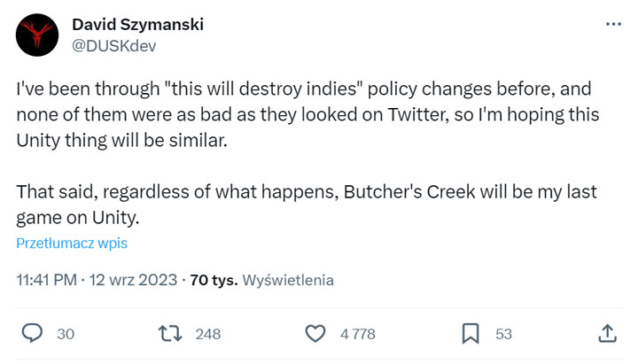The width and height of the screenshot is (638, 364).
Task: Click the reply speech bubble icon
Action: click(33, 333)
